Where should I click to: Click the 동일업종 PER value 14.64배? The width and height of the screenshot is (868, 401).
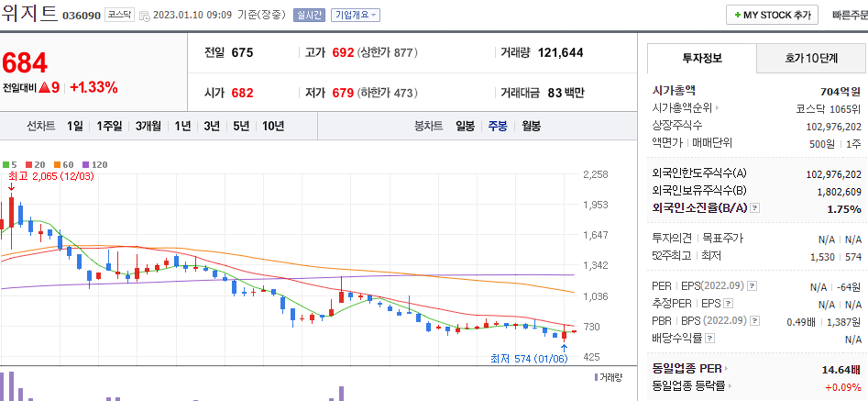[841, 369]
